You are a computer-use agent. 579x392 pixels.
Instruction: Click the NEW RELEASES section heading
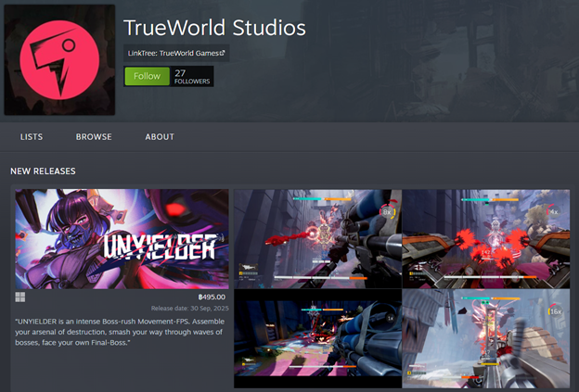click(43, 171)
